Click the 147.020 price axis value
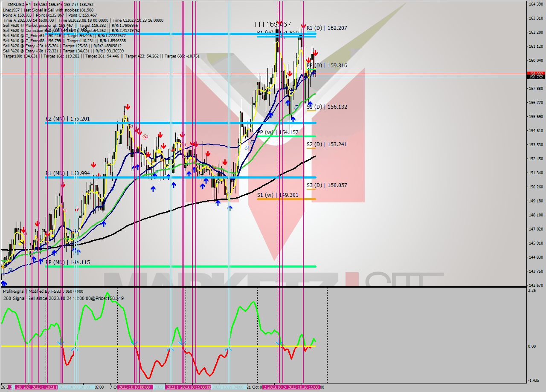 tap(536, 229)
